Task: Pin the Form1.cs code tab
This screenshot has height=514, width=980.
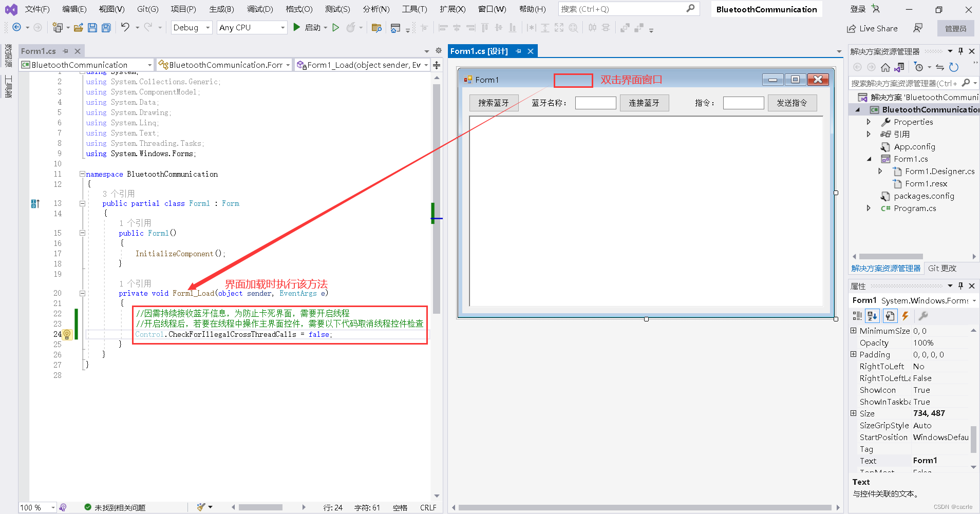Action: (65, 51)
